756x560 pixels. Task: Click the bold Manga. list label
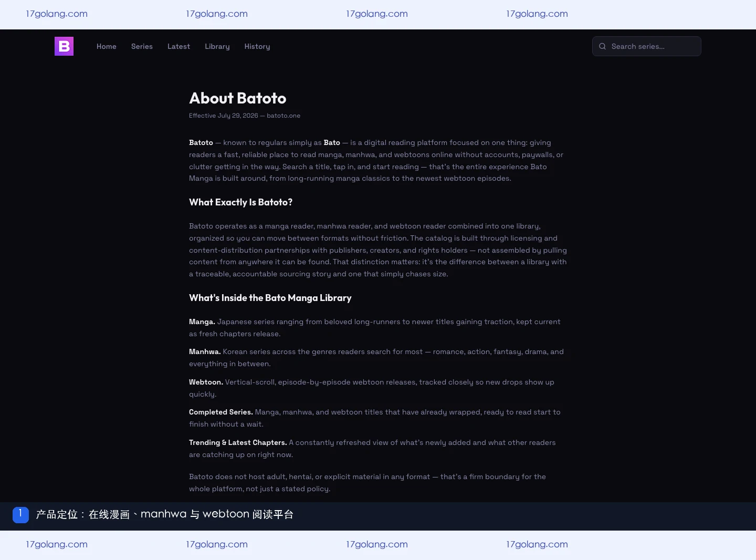[202, 322]
